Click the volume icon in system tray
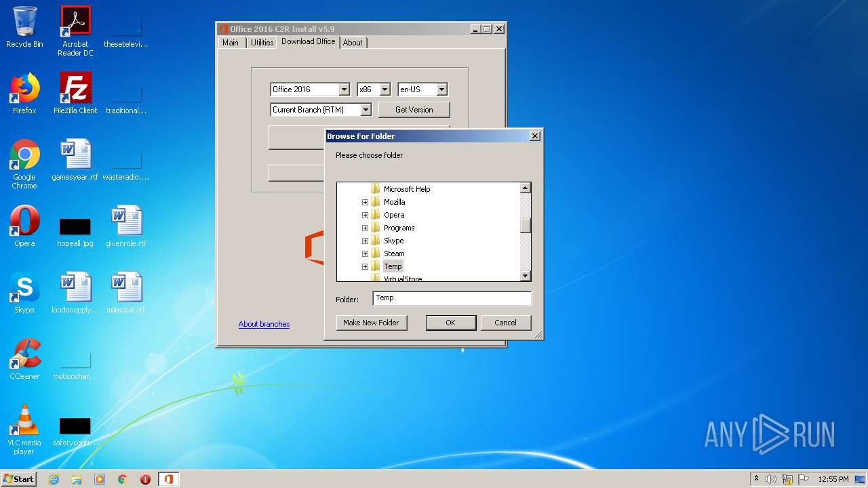The height and width of the screenshot is (488, 868). click(x=771, y=479)
